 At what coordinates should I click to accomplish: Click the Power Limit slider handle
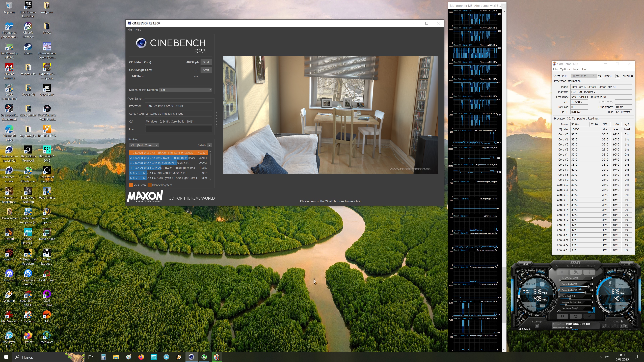(x=588, y=287)
